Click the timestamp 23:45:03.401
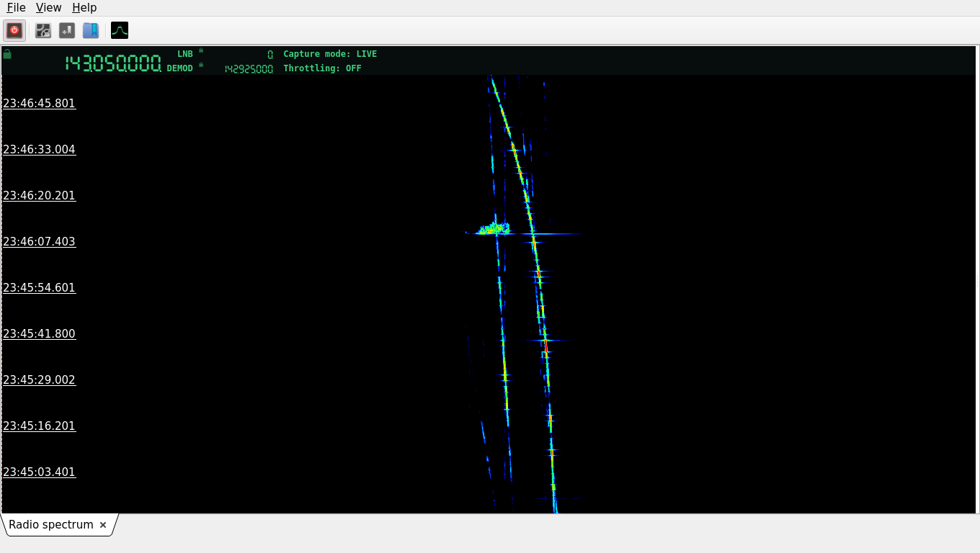This screenshot has width=980, height=553. point(39,472)
